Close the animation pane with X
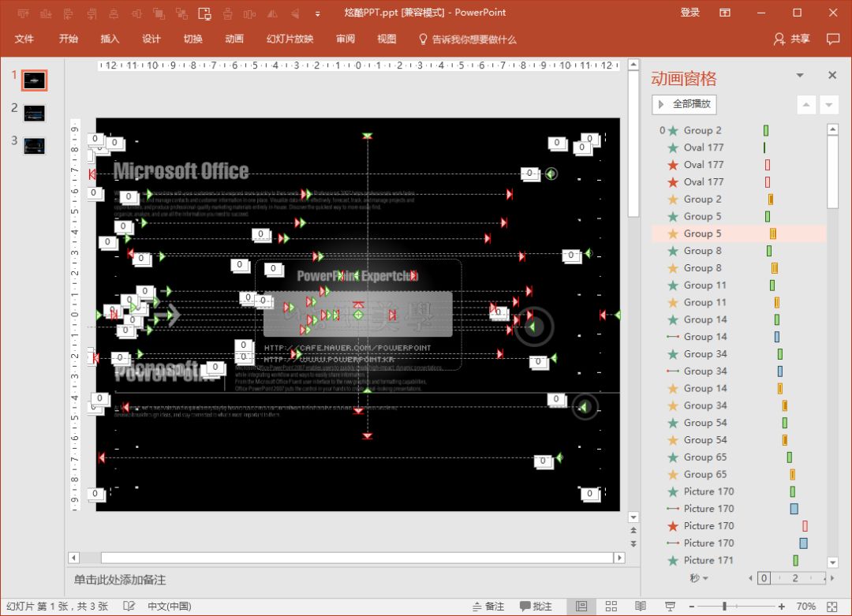 point(831,76)
